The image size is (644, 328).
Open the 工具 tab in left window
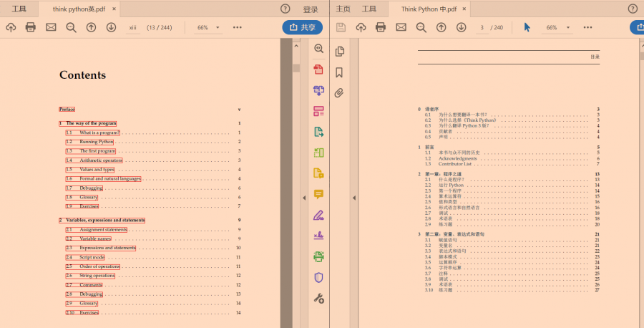coord(19,9)
